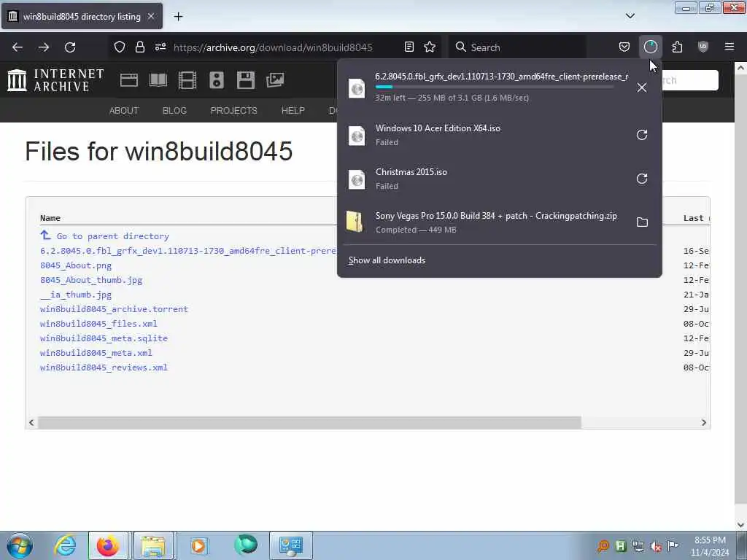
Task: Click the muted volume tray icon
Action: 656,547
